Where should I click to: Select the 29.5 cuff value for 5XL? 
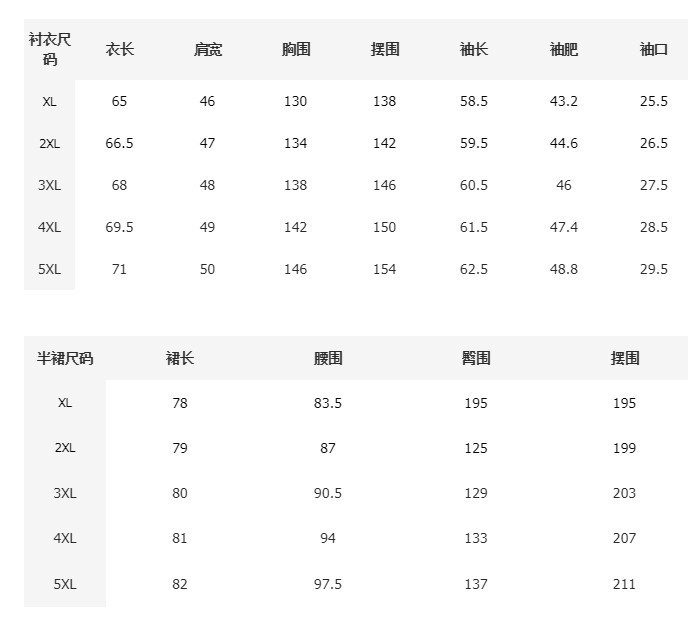click(654, 269)
